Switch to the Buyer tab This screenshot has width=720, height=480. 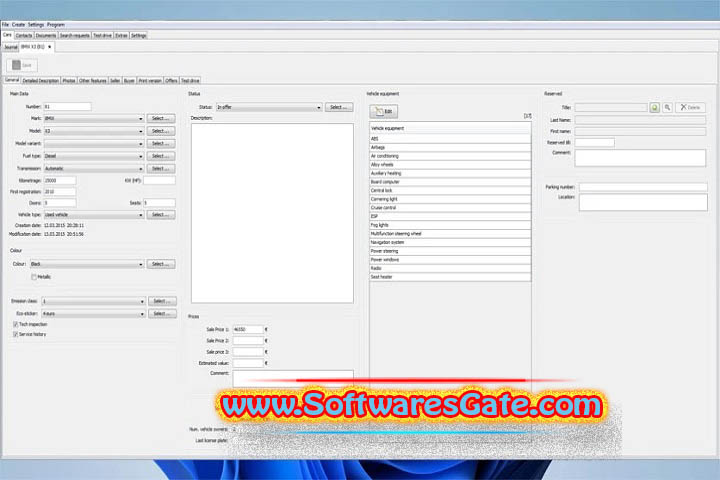point(129,80)
